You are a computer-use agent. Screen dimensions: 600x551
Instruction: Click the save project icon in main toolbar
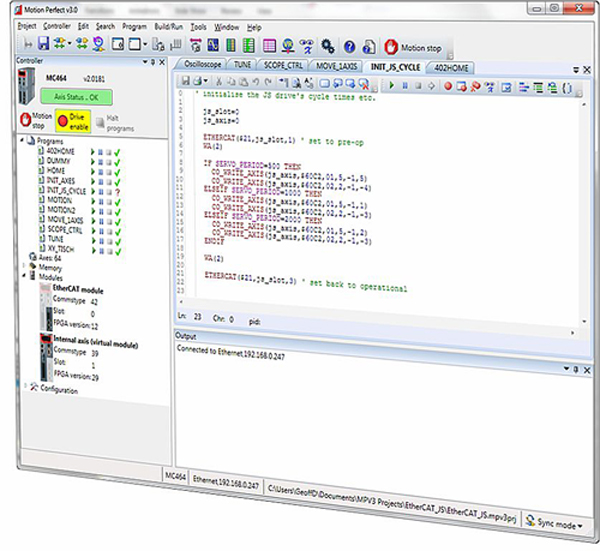tap(43, 44)
